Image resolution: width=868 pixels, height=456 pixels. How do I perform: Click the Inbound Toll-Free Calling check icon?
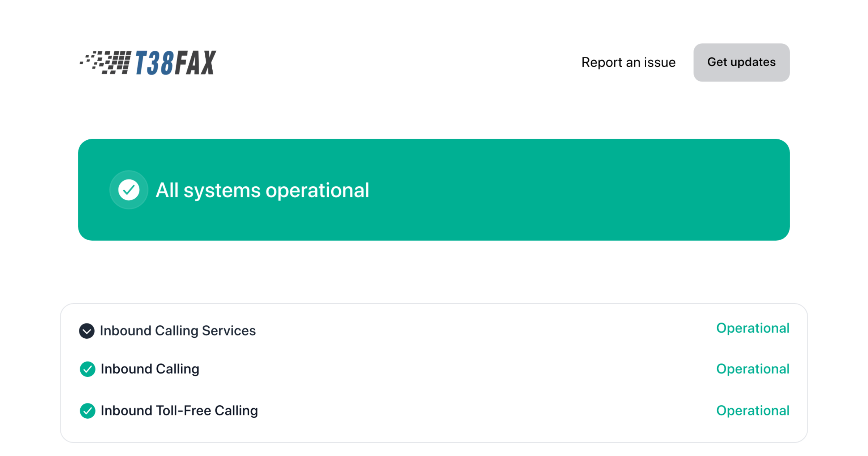[88, 411]
